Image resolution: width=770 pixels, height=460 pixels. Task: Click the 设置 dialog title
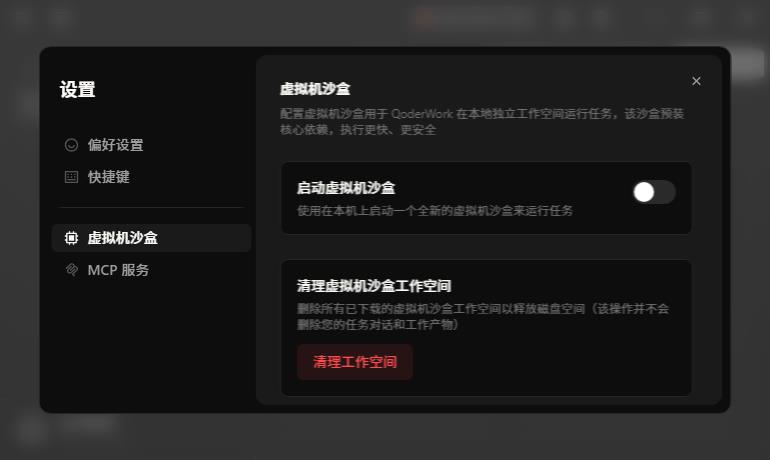click(x=78, y=89)
